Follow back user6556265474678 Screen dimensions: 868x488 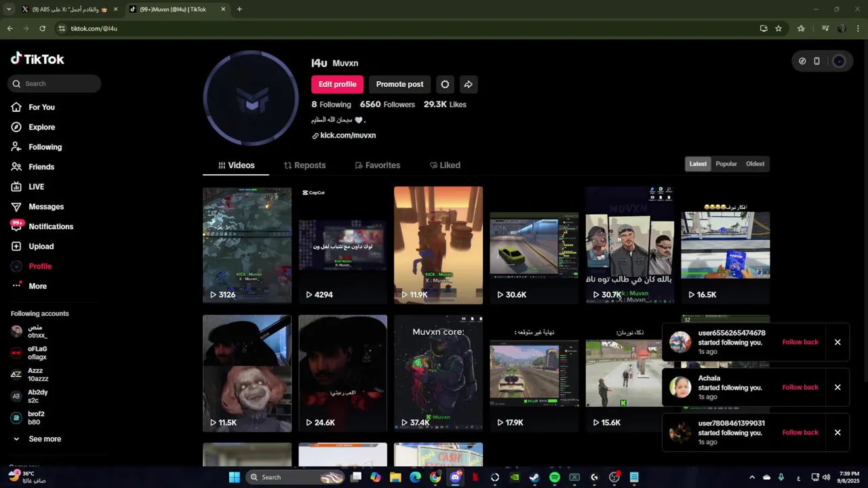pos(800,342)
